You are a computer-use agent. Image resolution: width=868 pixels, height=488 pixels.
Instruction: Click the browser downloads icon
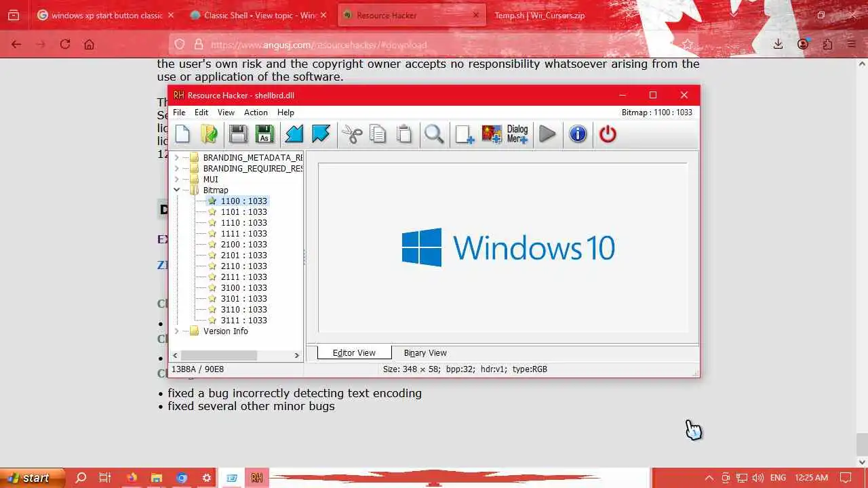(778, 44)
